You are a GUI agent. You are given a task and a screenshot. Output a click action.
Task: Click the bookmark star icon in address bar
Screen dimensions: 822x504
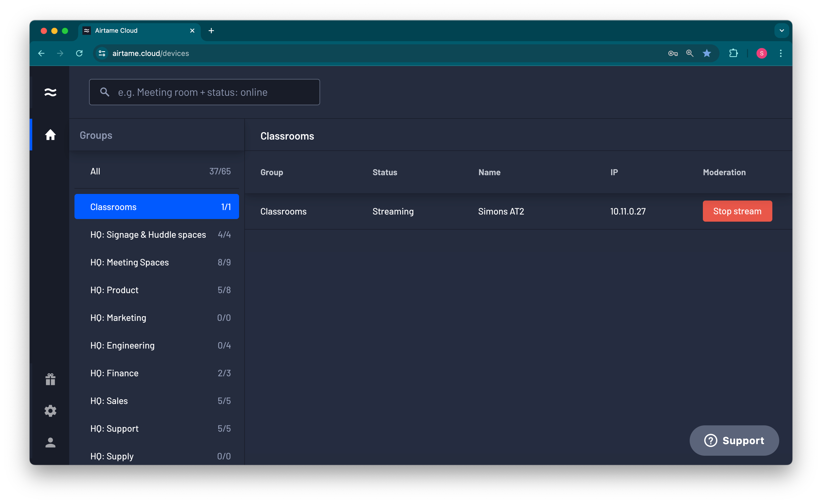[707, 53]
